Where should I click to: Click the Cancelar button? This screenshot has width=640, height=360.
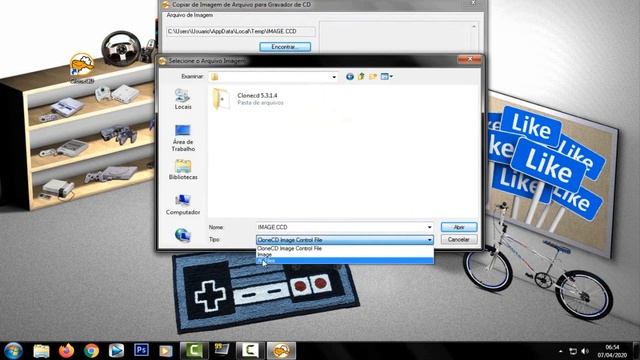pos(459,240)
